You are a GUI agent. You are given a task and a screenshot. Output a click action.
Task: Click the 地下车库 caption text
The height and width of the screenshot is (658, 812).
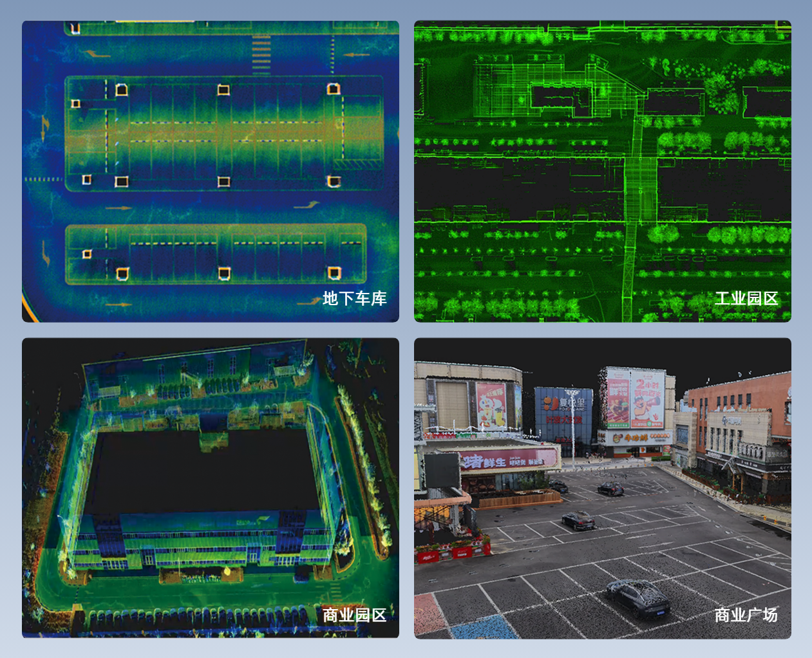[x=354, y=298]
